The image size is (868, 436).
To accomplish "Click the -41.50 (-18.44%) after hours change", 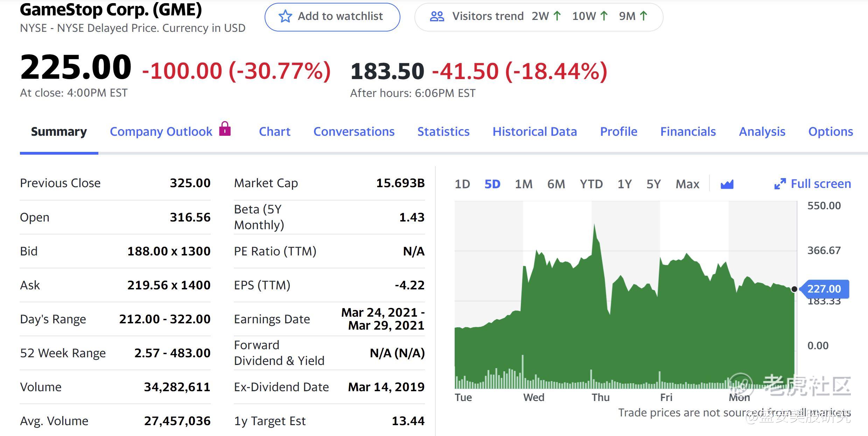I will (x=520, y=71).
